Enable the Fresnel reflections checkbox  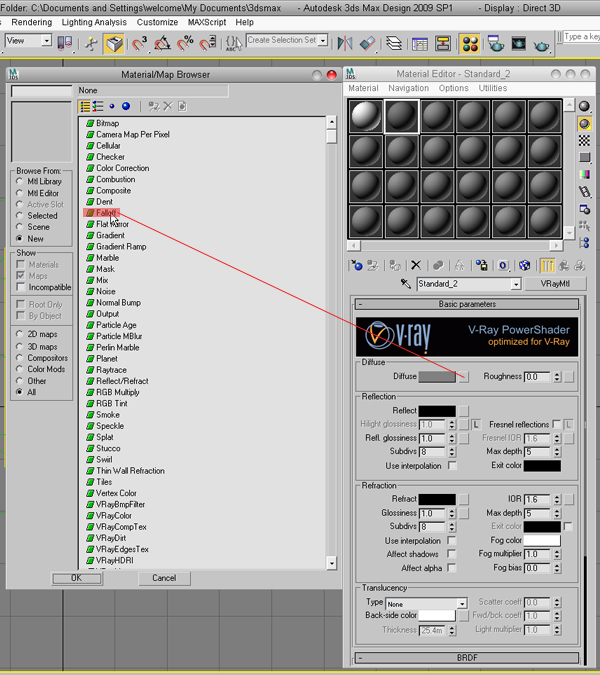click(556, 424)
